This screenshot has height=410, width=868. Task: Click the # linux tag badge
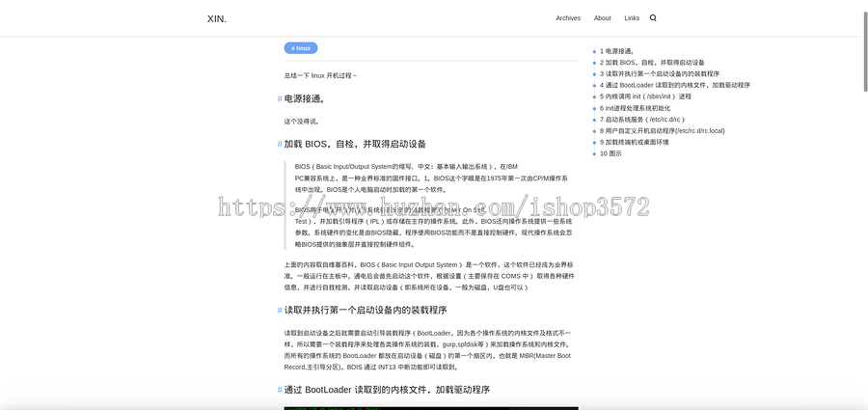(x=301, y=48)
